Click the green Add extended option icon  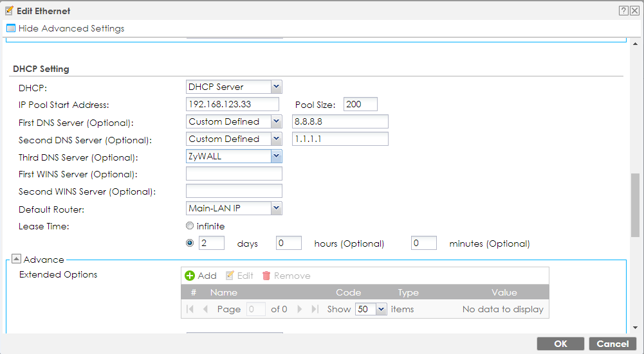(190, 276)
